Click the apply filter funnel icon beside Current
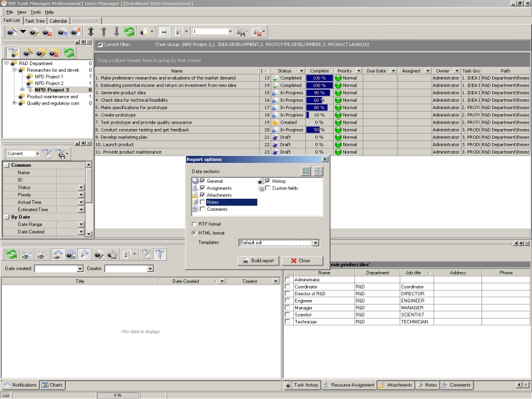 (x=47, y=154)
